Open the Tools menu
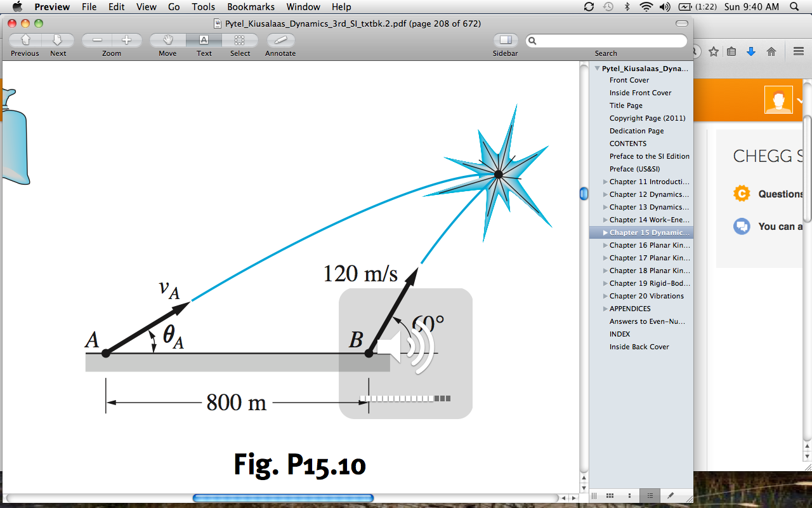Screen dimensions: 812x508 (203, 7)
